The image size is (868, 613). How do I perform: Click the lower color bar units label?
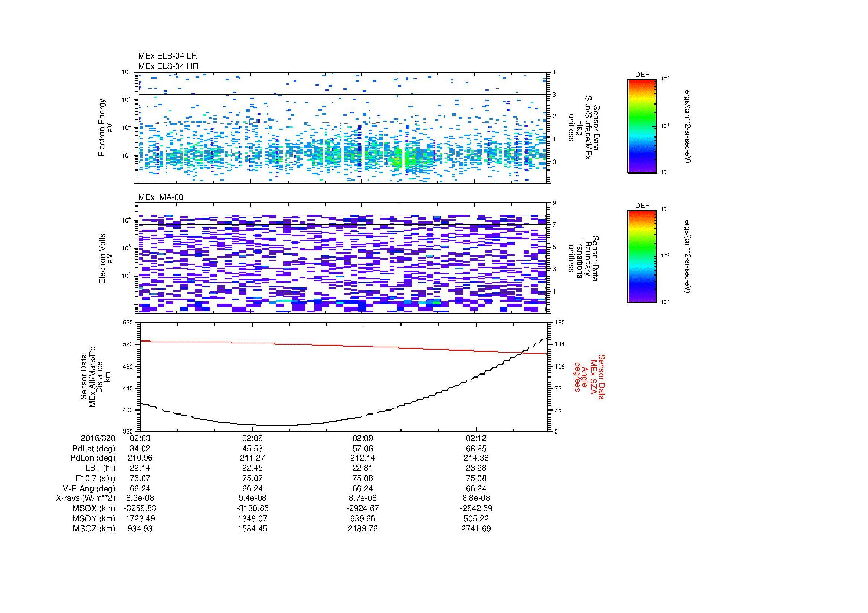click(x=687, y=257)
